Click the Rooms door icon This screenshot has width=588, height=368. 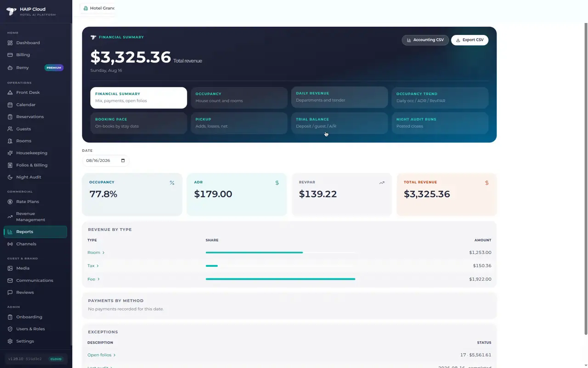point(10,141)
